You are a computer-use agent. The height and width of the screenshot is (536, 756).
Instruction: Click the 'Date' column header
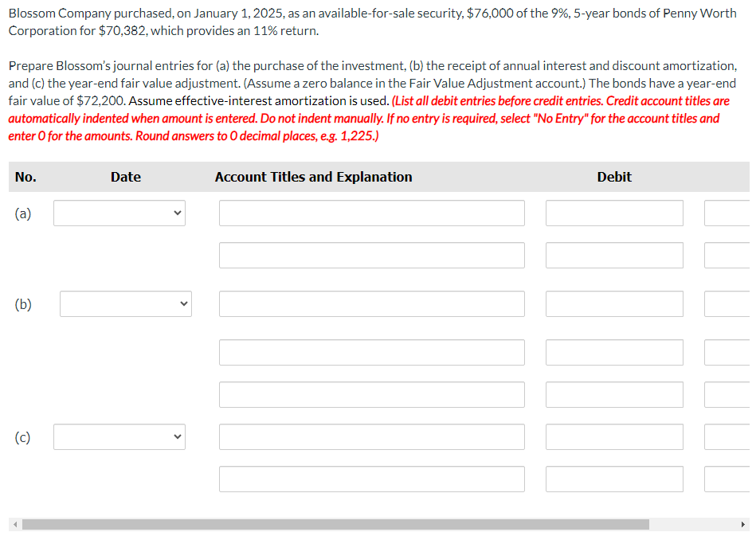point(126,177)
